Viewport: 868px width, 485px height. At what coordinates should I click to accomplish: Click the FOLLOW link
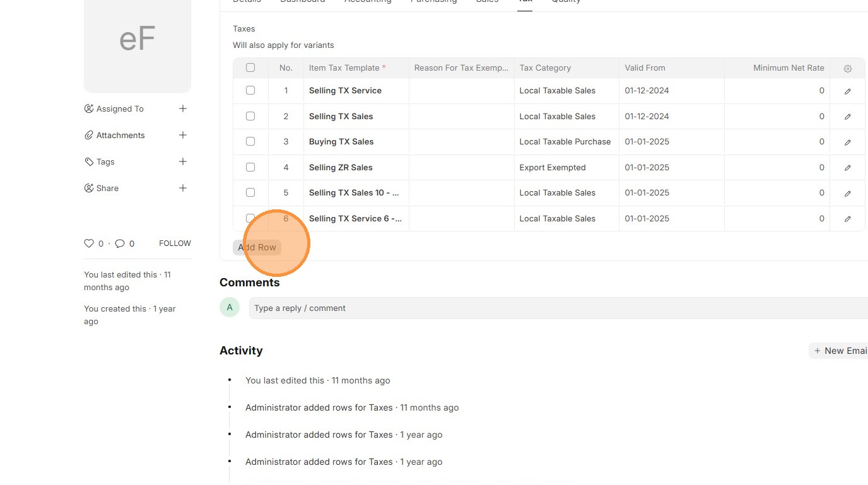click(175, 243)
